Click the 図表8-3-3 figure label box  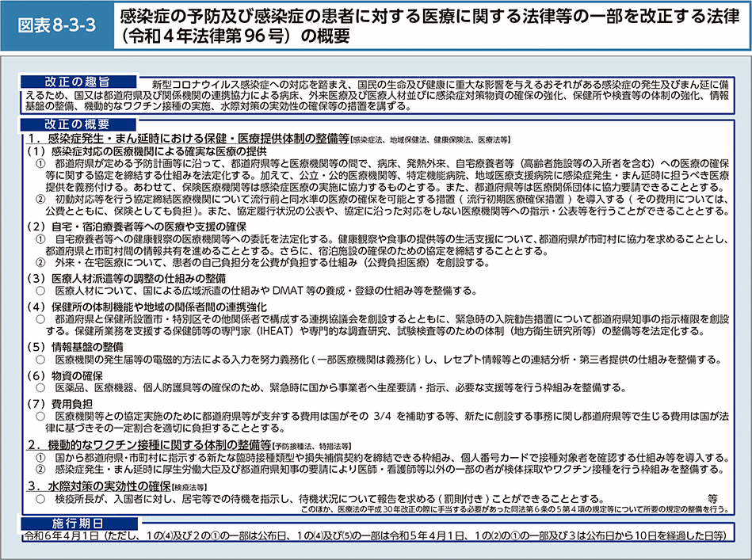(x=57, y=23)
